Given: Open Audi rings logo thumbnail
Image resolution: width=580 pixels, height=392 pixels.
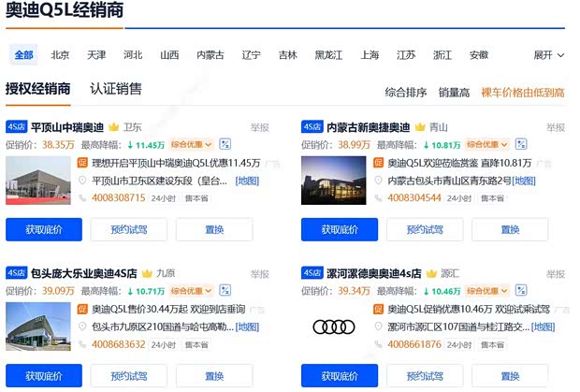Looking at the screenshot, I should coord(334,327).
